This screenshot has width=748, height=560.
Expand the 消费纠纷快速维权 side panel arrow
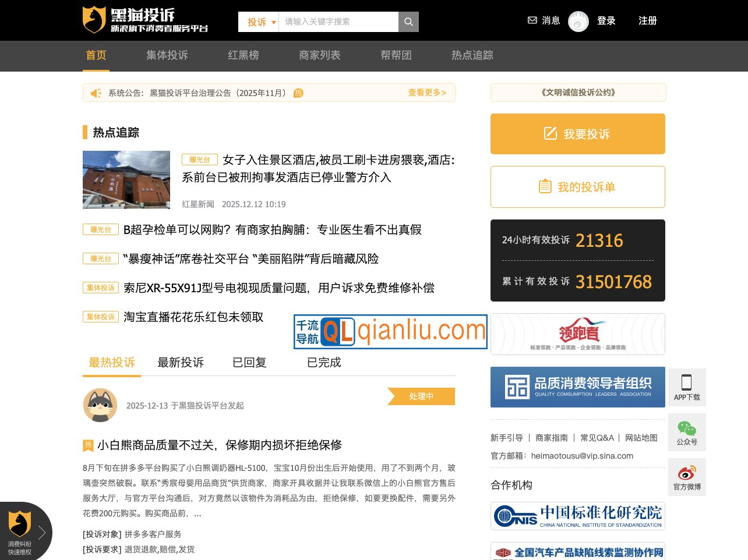41,532
